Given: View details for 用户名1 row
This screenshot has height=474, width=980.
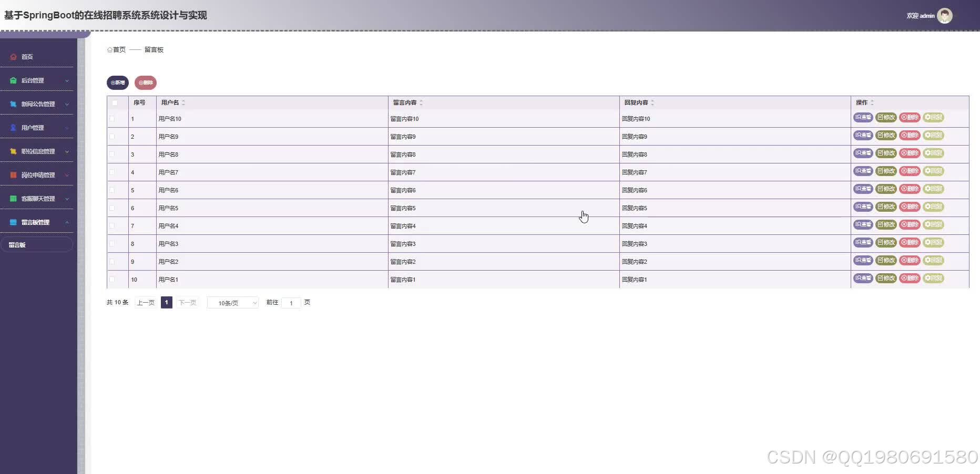Looking at the screenshot, I should (863, 278).
